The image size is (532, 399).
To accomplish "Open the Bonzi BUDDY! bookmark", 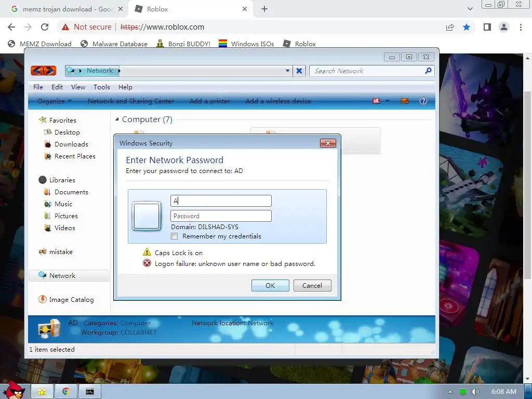I will [x=183, y=44].
